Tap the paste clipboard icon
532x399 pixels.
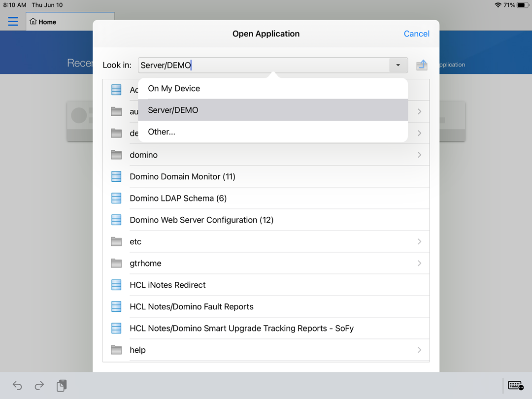pos(62,385)
